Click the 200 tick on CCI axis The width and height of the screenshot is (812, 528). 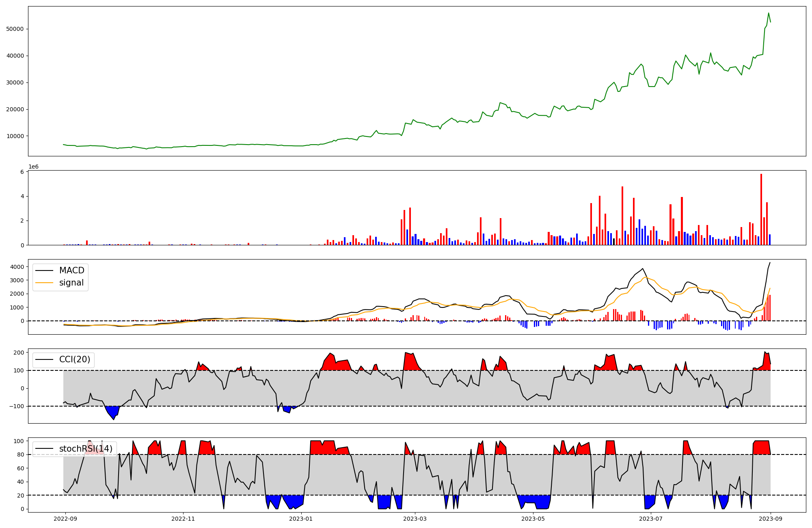point(19,353)
